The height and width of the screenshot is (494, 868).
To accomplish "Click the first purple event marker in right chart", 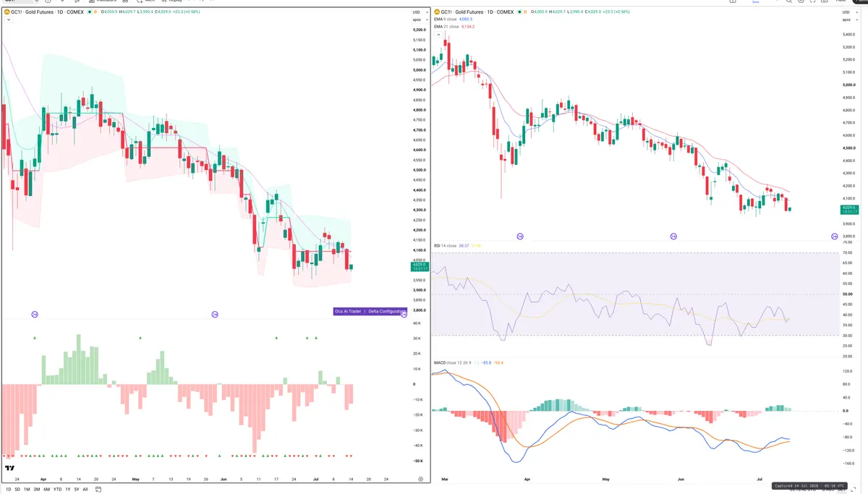I will [x=519, y=237].
